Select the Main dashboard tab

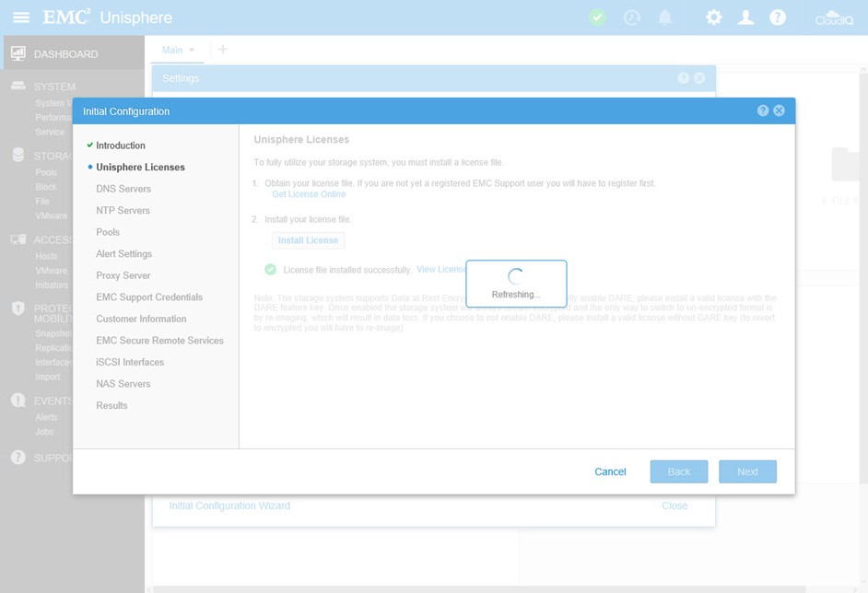point(172,50)
